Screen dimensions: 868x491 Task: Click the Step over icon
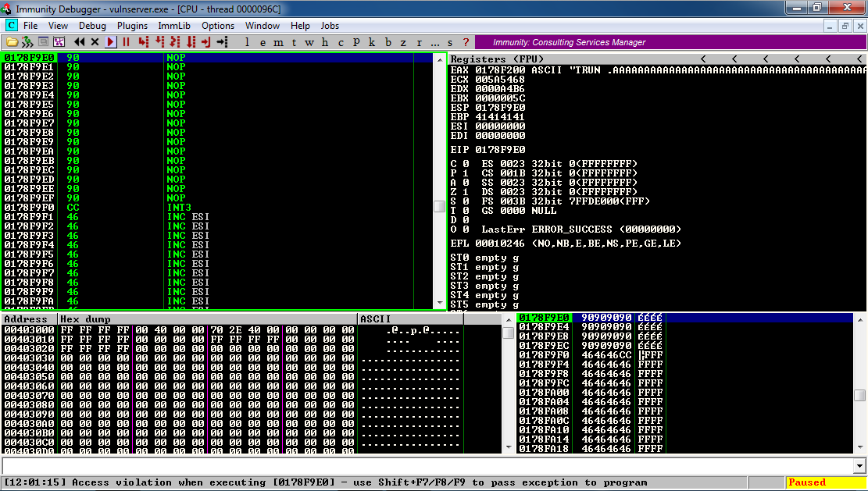click(160, 42)
